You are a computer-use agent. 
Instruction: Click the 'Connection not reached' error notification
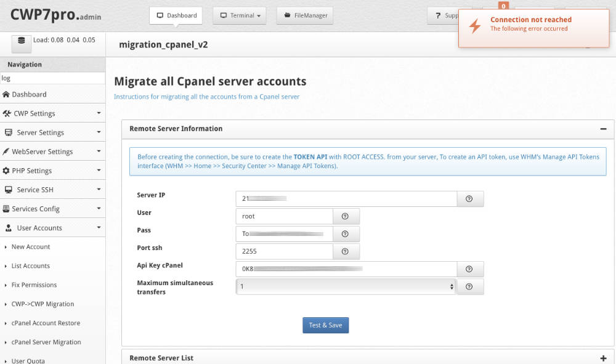pyautogui.click(x=534, y=28)
